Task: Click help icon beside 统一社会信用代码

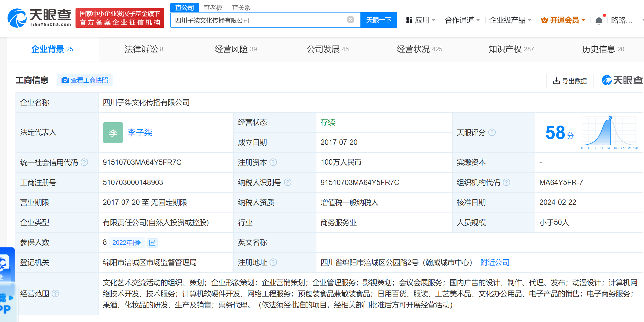Action: (x=84, y=162)
